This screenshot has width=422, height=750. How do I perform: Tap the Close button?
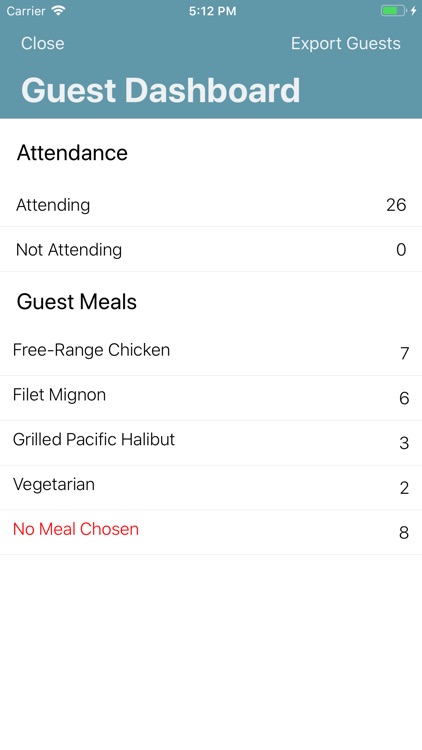tap(43, 44)
